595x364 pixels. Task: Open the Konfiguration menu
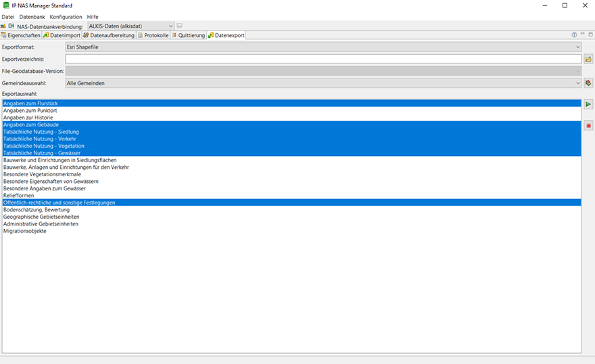point(66,16)
